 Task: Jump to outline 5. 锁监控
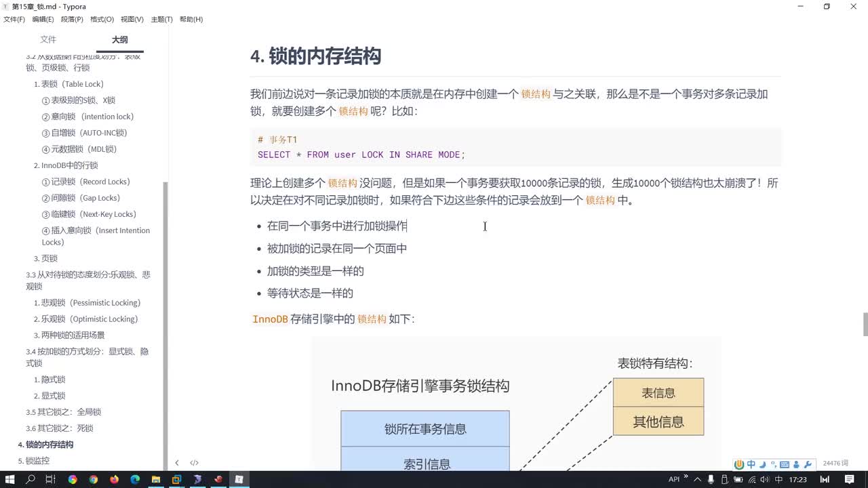click(x=33, y=461)
